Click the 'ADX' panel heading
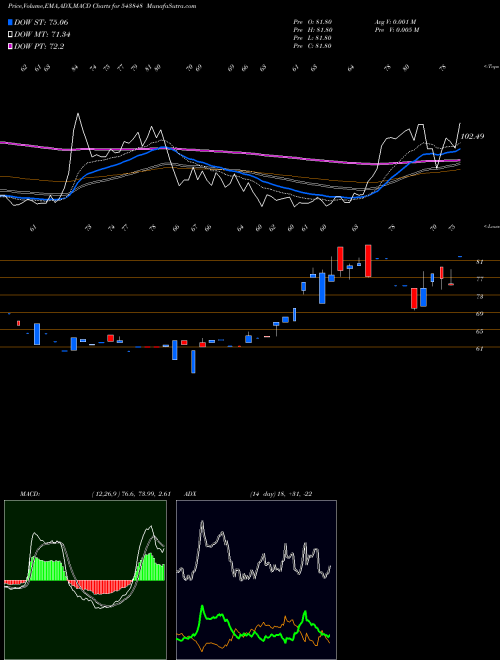The image size is (500, 660). (190, 494)
